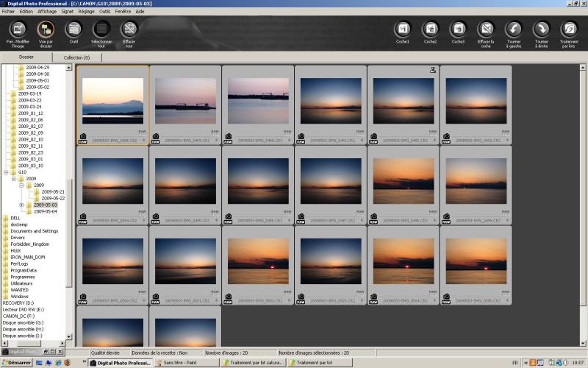This screenshot has width=588, height=368.
Task: Switch to the Collection (0) tab
Action: pyautogui.click(x=77, y=58)
